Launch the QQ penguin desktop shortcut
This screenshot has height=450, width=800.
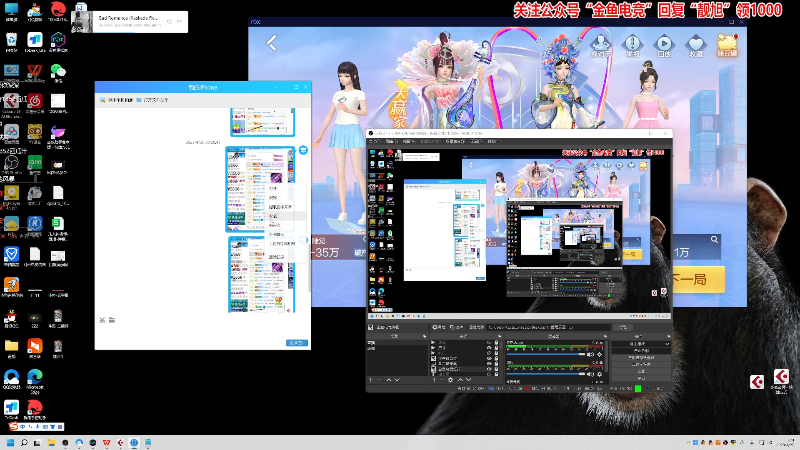click(11, 316)
